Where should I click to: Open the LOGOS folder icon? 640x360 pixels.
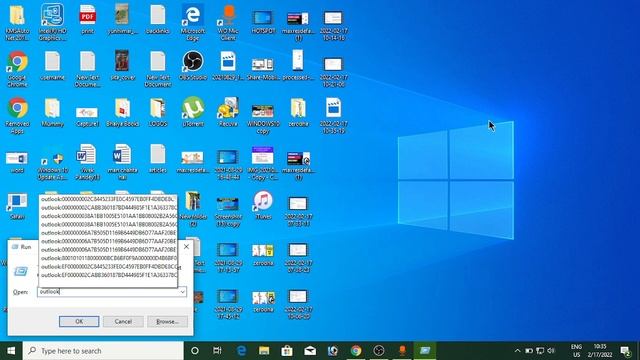[158, 112]
